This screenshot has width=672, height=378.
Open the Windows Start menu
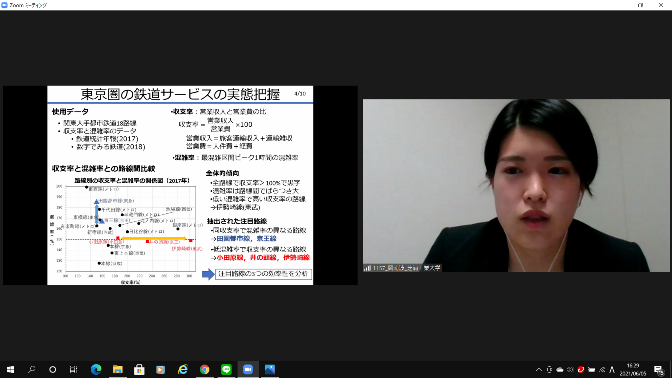[x=10, y=369]
